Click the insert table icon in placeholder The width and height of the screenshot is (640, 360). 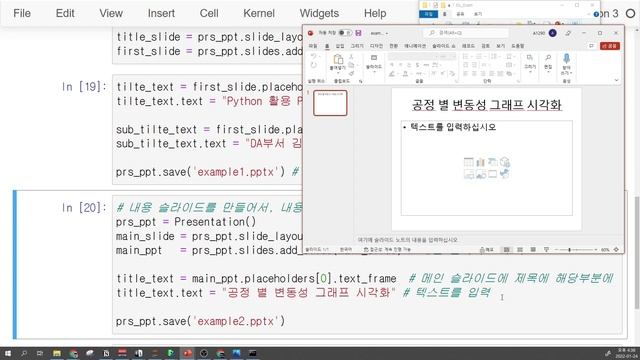pos(468,162)
